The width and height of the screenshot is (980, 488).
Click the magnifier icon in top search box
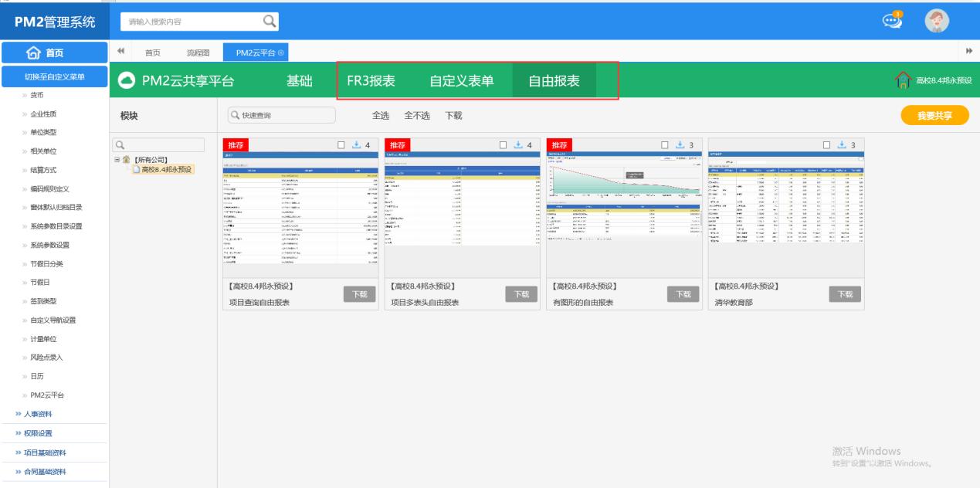[270, 22]
